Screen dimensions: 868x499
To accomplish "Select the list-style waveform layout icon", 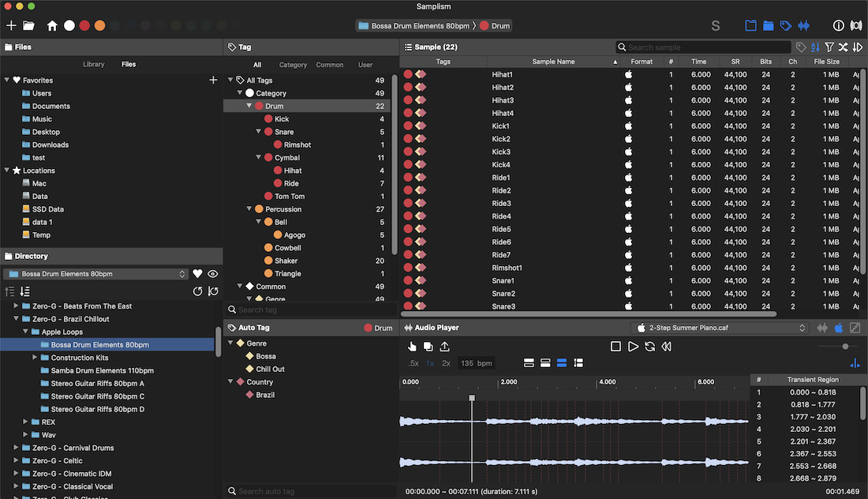I will tap(578, 362).
